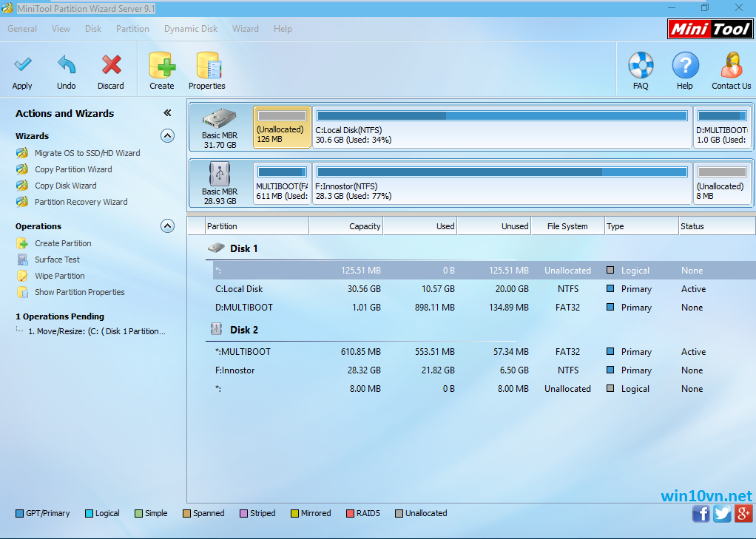Screen dimensions: 756x539
Task: Select the Disk 1 Basic MBR drive icon
Action: point(220,118)
